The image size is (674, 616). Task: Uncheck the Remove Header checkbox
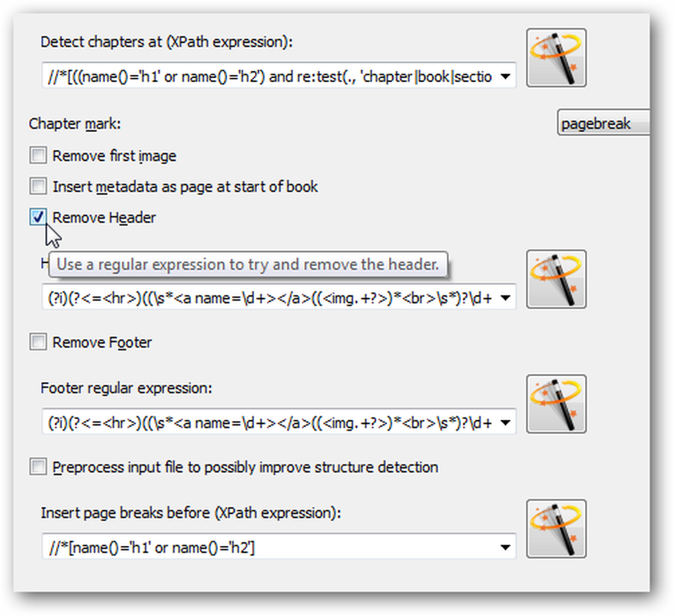pos(38,217)
